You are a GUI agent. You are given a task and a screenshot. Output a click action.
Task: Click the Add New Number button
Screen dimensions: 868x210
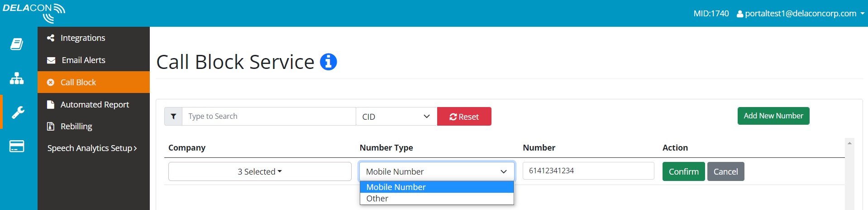773,116
